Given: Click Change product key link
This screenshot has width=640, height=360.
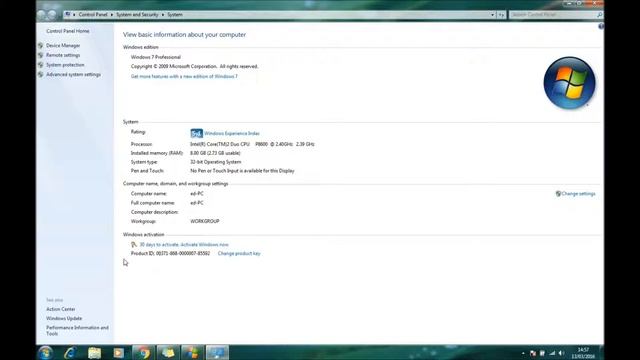Looking at the screenshot, I should (239, 253).
